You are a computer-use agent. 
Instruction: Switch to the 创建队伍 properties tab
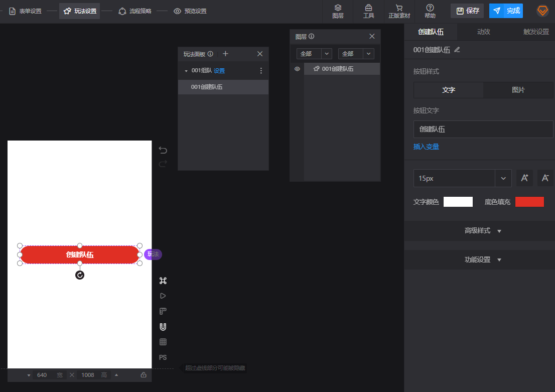(x=431, y=32)
